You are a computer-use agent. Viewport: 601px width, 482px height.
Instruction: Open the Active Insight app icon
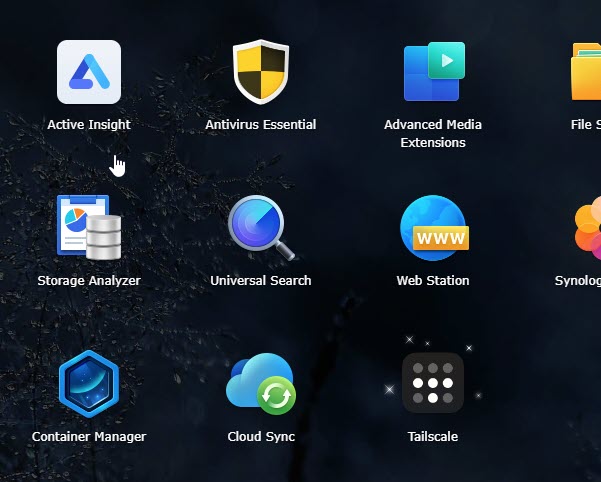[89, 72]
